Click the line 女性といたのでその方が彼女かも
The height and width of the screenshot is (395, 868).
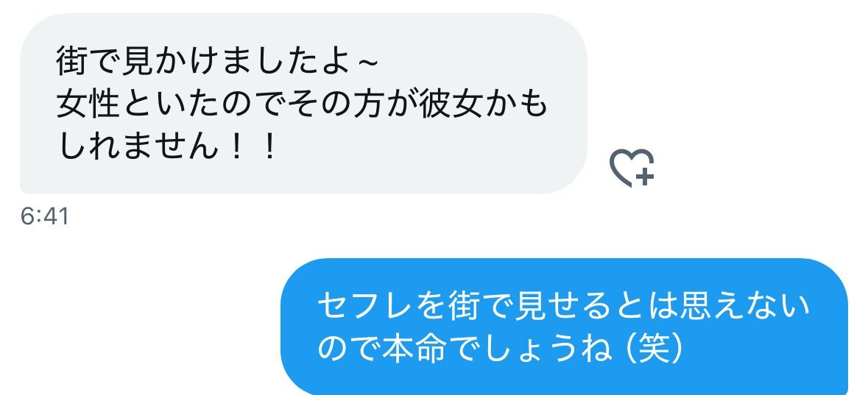[302, 105]
